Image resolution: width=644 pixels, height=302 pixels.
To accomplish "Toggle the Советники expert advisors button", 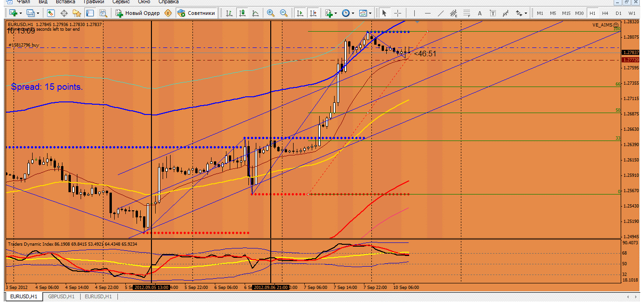I will (196, 13).
